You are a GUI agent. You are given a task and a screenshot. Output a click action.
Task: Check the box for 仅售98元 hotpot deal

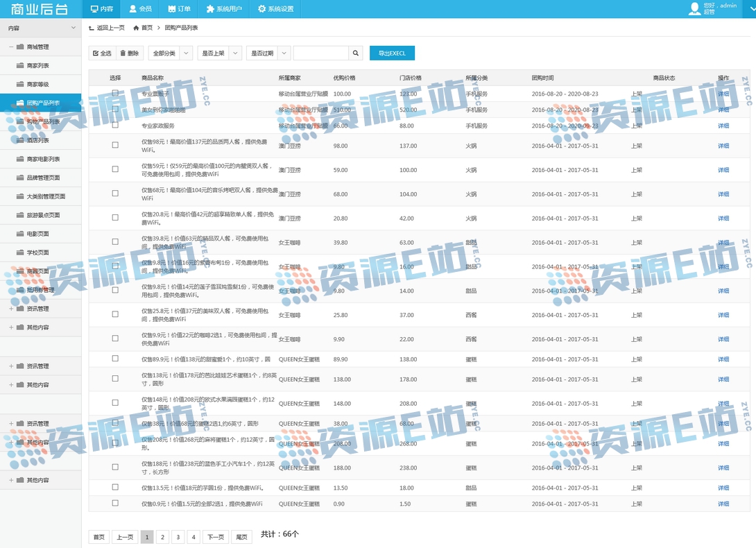click(x=115, y=146)
